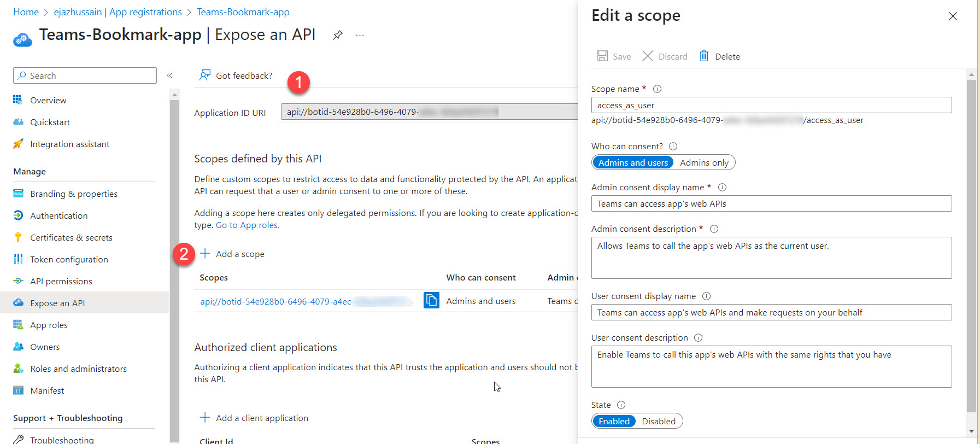
Task: Open Integration assistant in sidebar
Action: (x=69, y=144)
